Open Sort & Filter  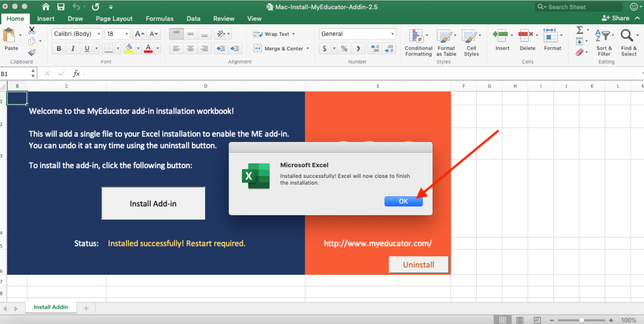tap(604, 42)
